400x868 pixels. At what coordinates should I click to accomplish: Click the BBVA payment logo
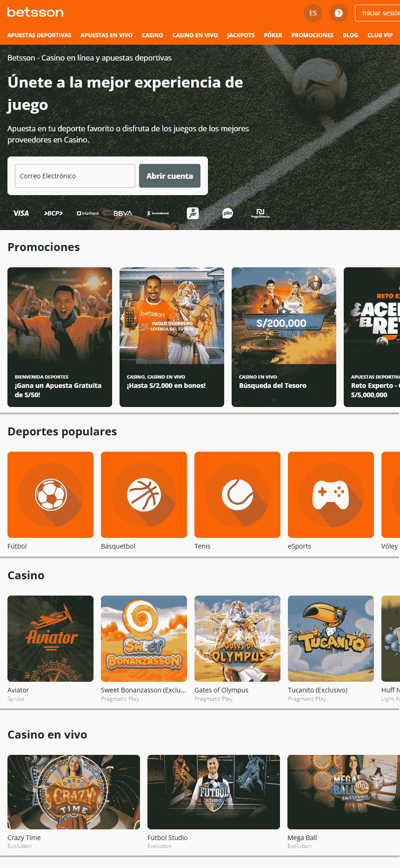pos(123,213)
